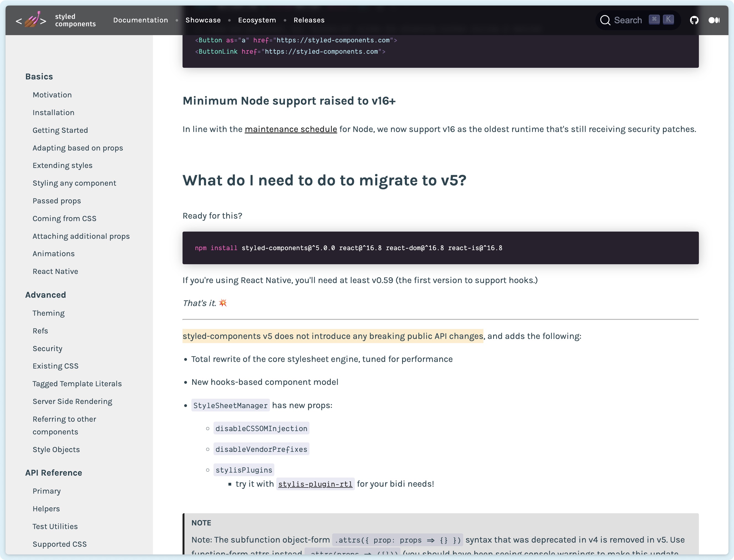Select Getting Started sidebar link
Viewport: 734px width, 560px height.
coord(60,130)
